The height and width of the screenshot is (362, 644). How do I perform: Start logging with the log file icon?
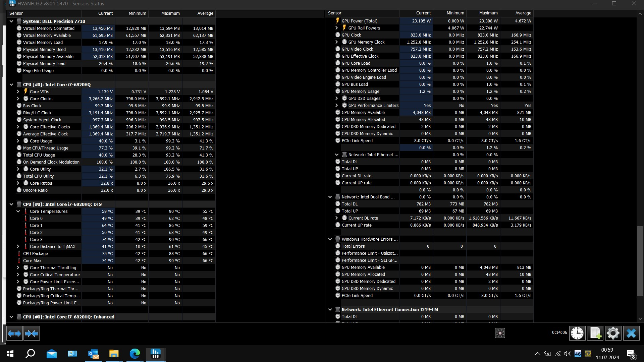(595, 333)
